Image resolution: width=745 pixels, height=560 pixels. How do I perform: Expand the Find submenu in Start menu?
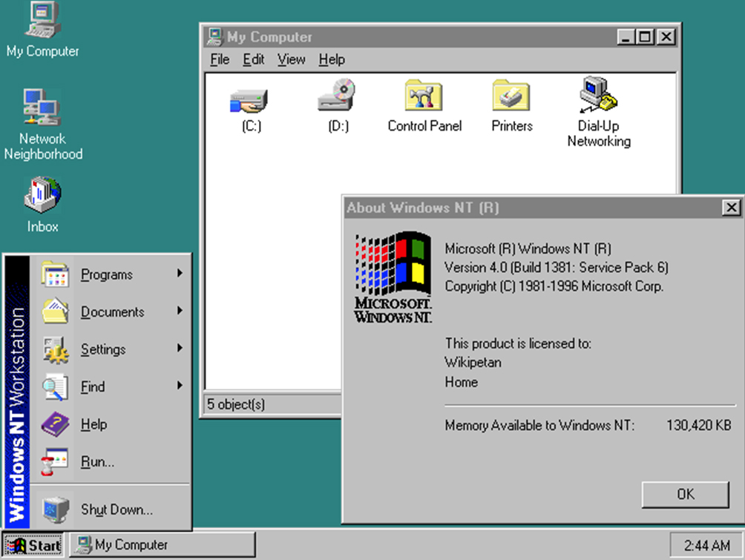(111, 386)
